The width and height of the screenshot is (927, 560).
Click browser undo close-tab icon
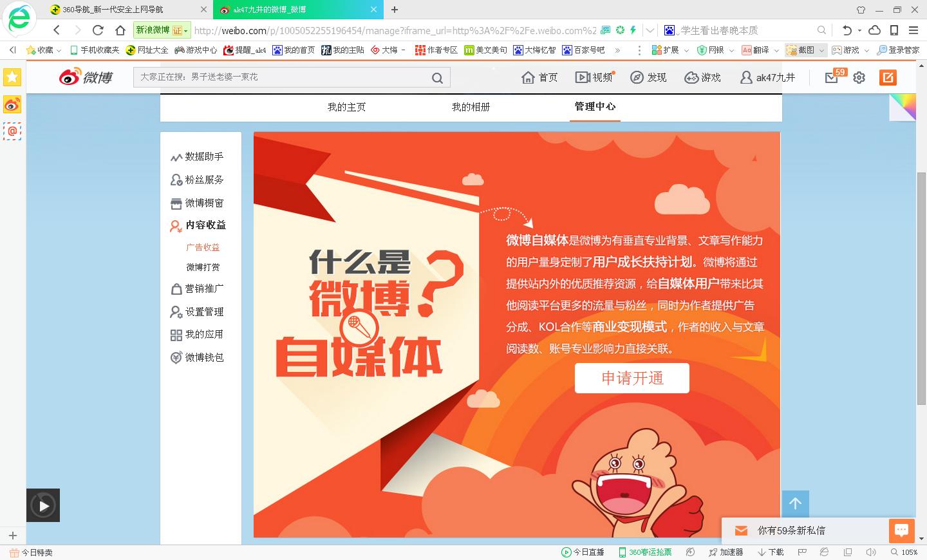tap(847, 30)
